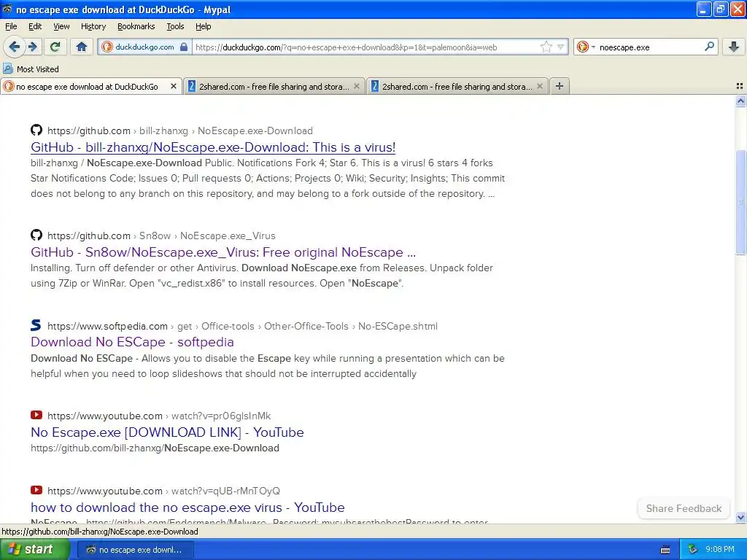The width and height of the screenshot is (747, 560).
Task: Select the no escape exe download tab
Action: coord(91,86)
